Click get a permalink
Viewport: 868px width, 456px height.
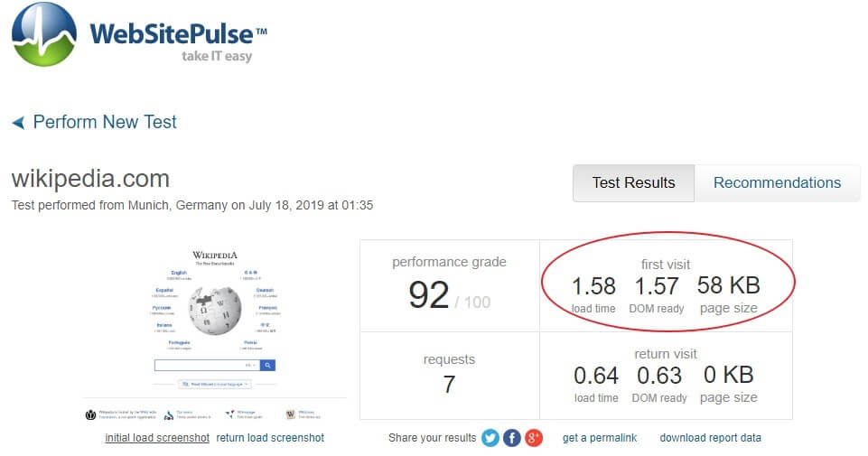600,438
